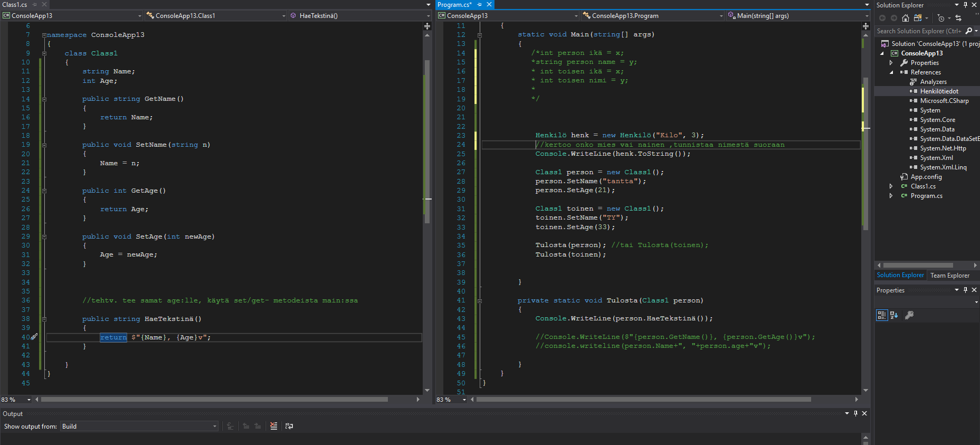Pin the Properties panel

(965, 290)
